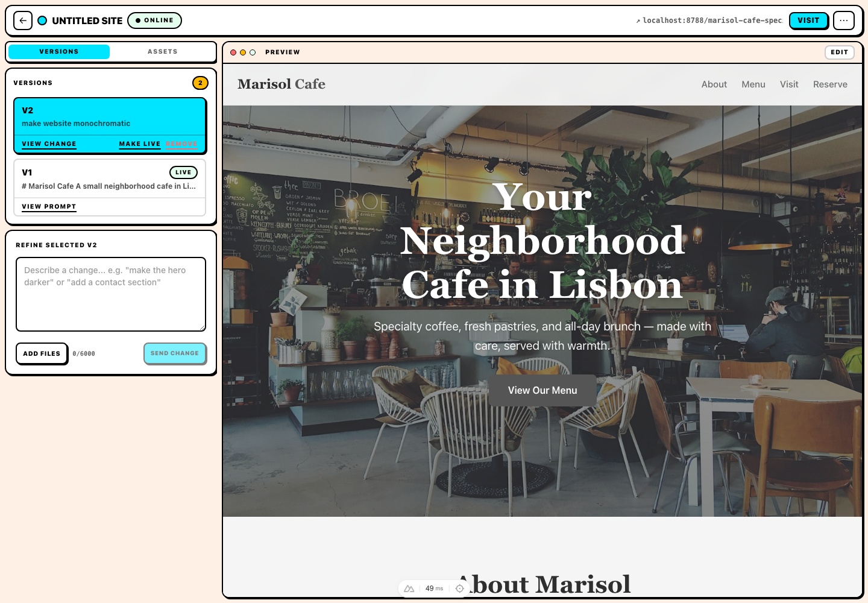Open Menu in the cafe navigation

(753, 84)
